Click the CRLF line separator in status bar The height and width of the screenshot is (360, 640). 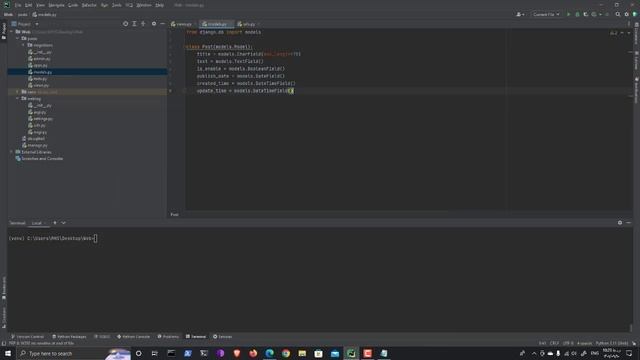coord(554,343)
